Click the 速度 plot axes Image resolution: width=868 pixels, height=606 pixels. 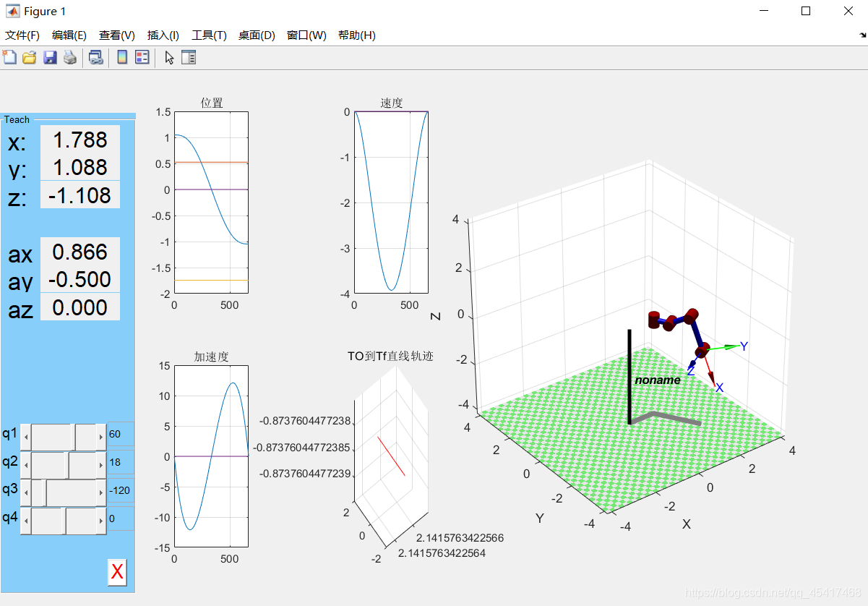(x=391, y=202)
